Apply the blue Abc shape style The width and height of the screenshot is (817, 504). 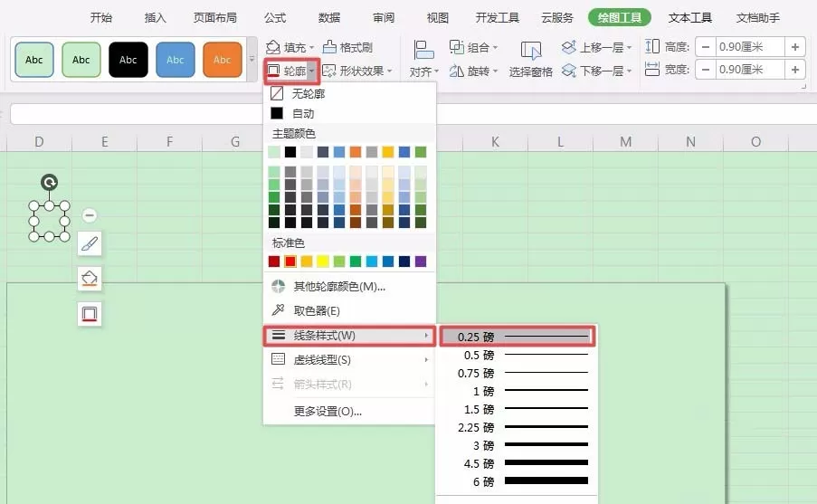(x=176, y=60)
